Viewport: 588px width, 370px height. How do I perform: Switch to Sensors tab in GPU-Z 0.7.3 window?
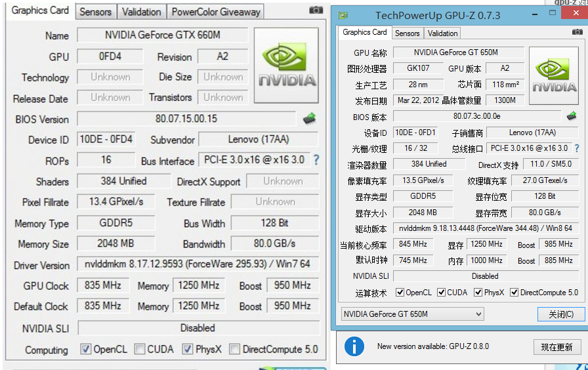click(408, 33)
